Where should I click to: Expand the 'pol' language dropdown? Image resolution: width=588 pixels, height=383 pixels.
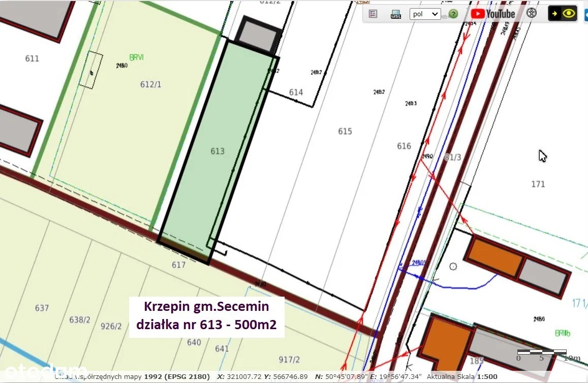click(425, 14)
